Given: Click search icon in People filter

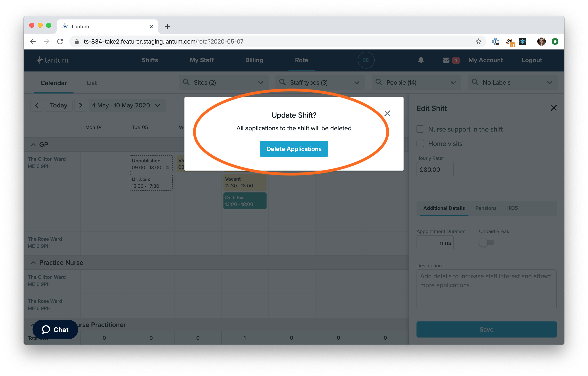Looking at the screenshot, I should point(378,82).
